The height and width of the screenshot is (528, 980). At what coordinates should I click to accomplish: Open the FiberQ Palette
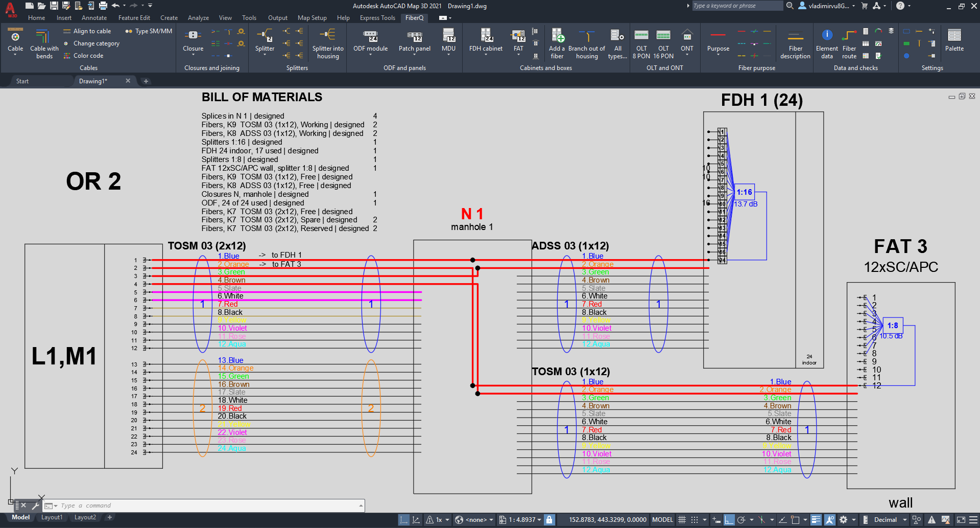pyautogui.click(x=954, y=40)
